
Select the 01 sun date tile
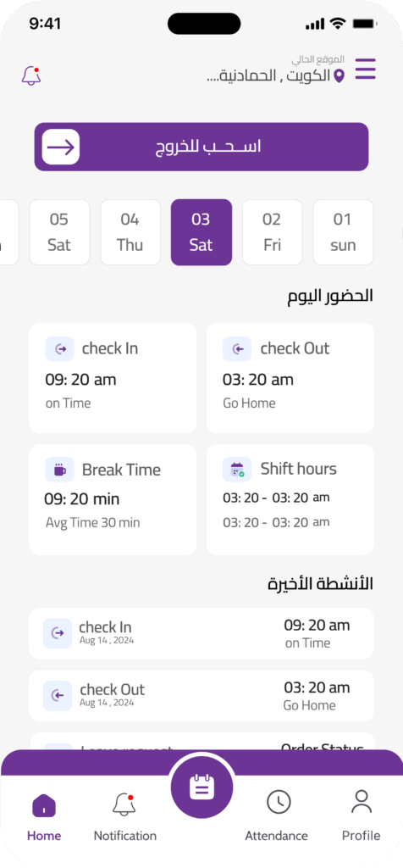coord(343,232)
